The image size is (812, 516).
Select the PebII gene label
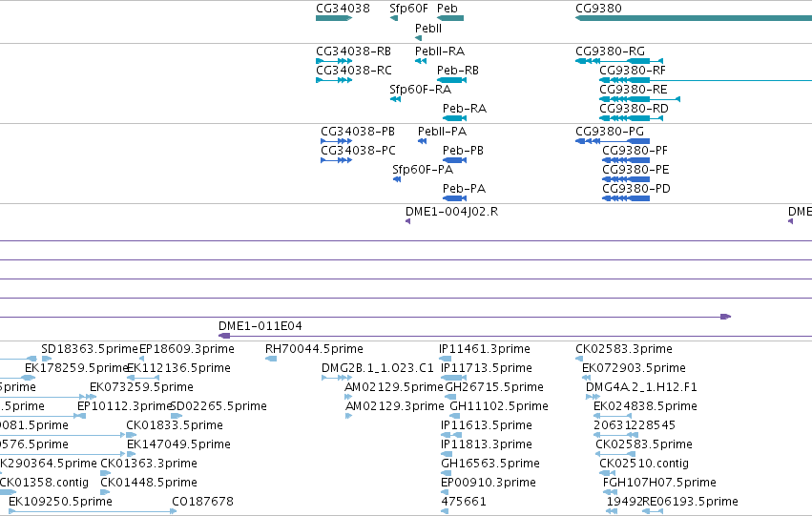pos(428,29)
